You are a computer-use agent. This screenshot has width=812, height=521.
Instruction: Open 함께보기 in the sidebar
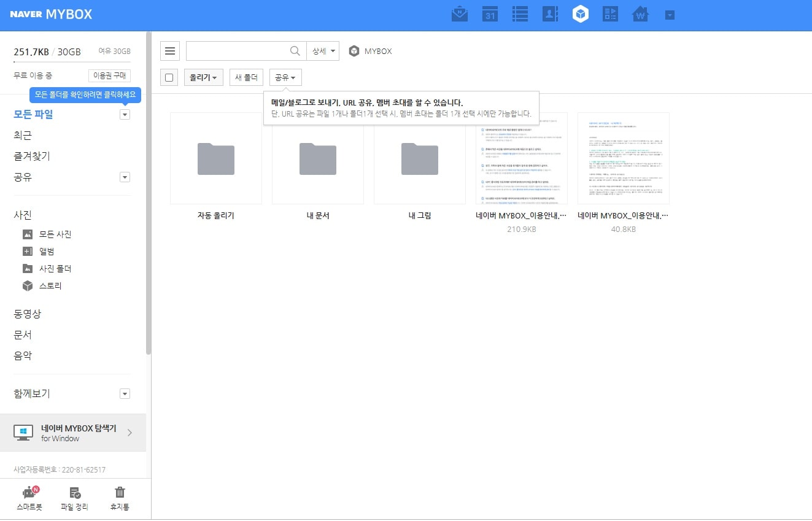[32, 393]
